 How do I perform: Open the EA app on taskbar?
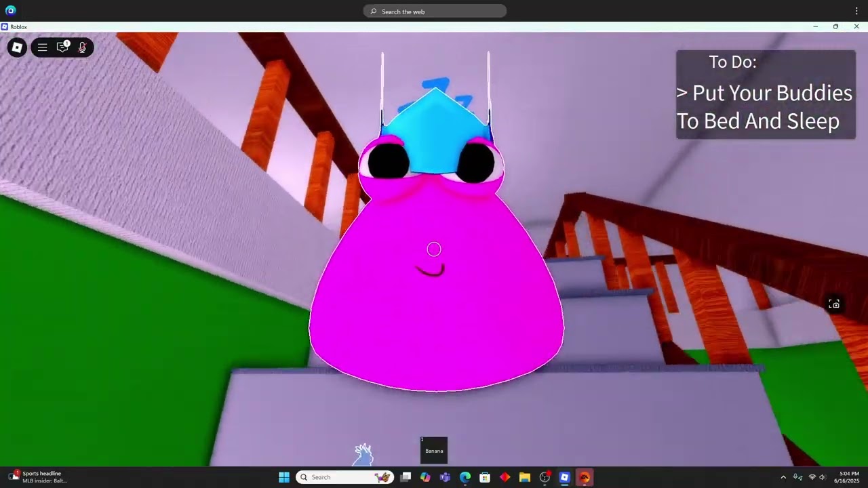pos(585,477)
